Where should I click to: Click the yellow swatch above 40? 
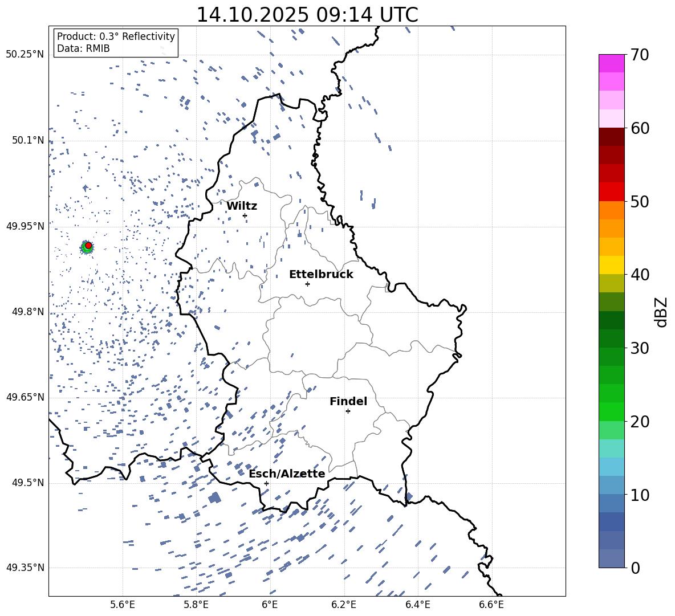click(611, 265)
